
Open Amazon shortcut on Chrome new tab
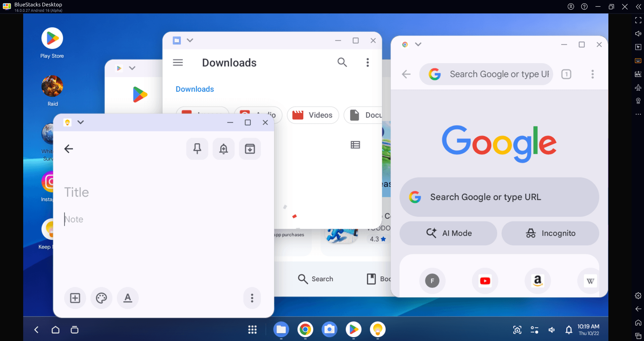(x=538, y=281)
